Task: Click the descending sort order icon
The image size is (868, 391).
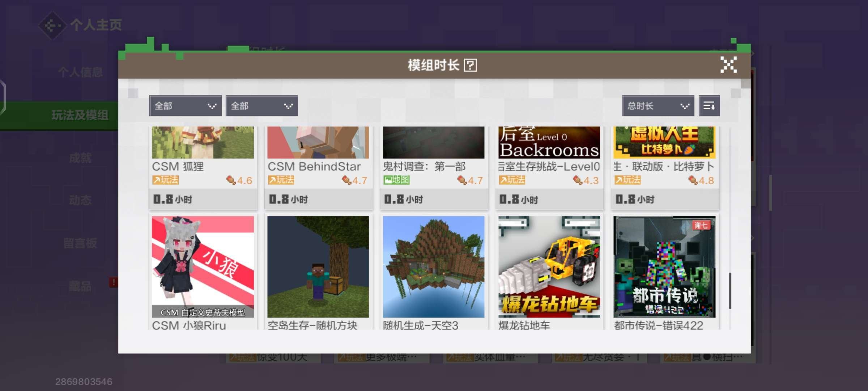Action: (x=710, y=106)
